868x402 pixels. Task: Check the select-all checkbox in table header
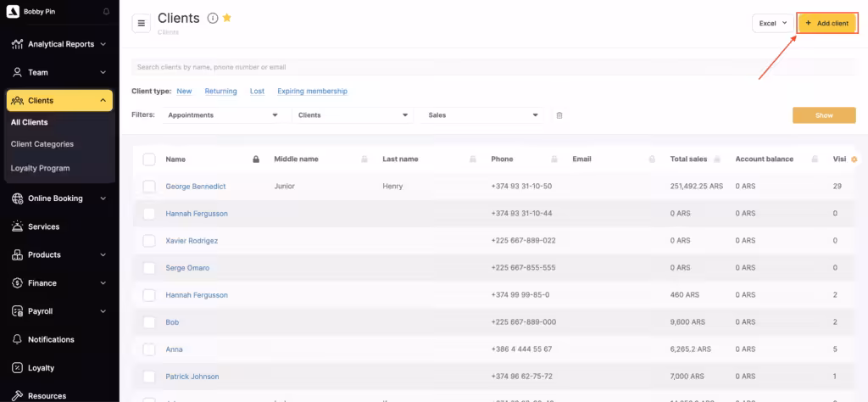click(149, 159)
